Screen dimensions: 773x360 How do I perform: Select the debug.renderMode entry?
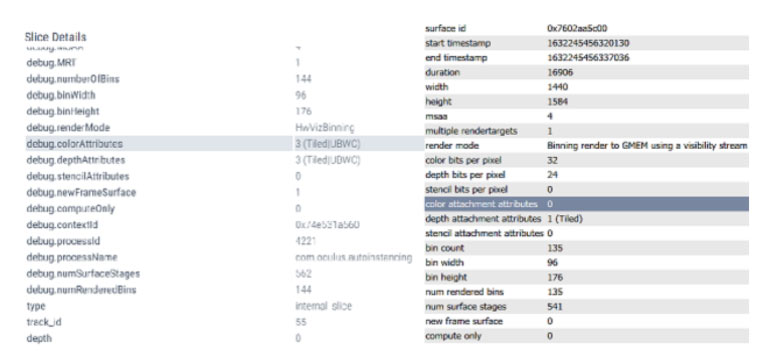[x=68, y=128]
